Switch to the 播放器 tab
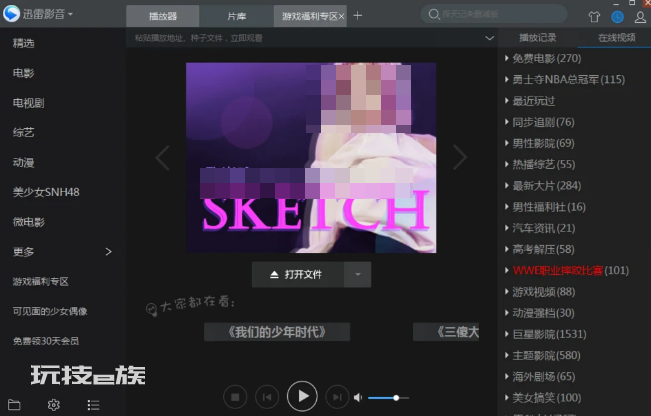651x416 pixels. tap(163, 16)
